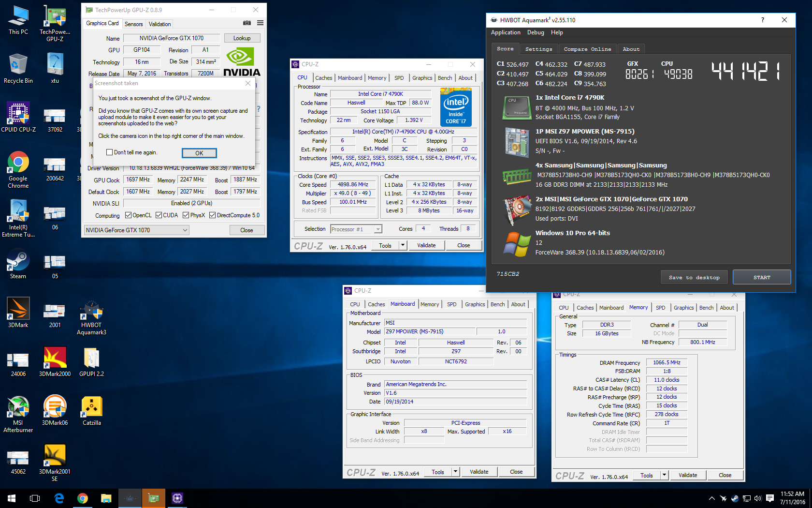Open the Intel(R) Extreme Tuning desktop shortcut
812x508 pixels.
click(18, 218)
